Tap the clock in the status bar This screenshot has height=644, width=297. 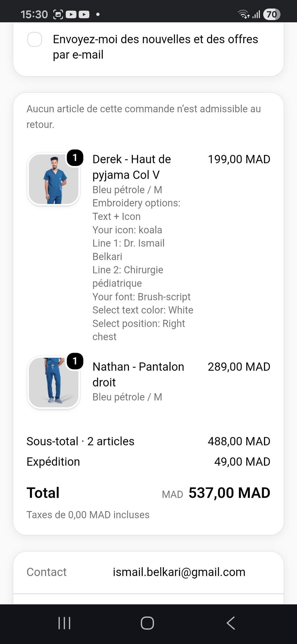(34, 14)
